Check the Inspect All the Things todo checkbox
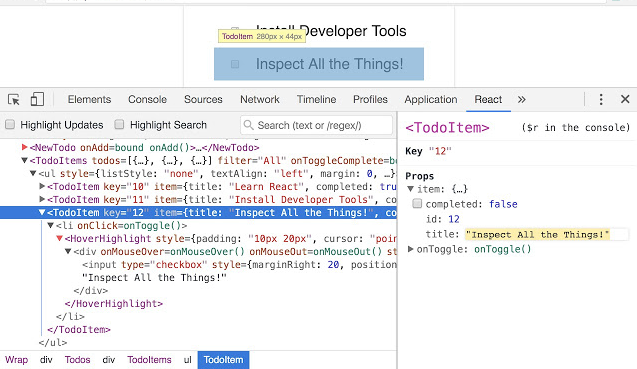The image size is (637, 369). point(235,64)
